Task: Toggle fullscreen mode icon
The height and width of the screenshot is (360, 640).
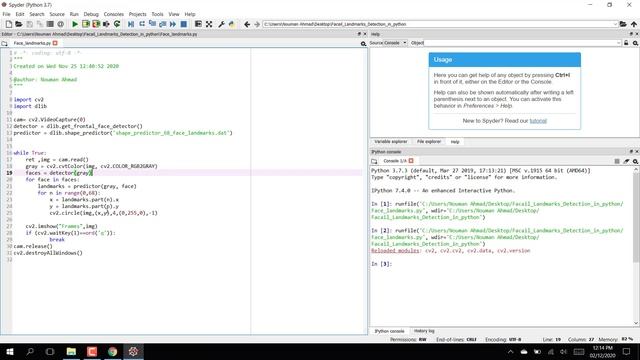Action: pyautogui.click(x=209, y=24)
